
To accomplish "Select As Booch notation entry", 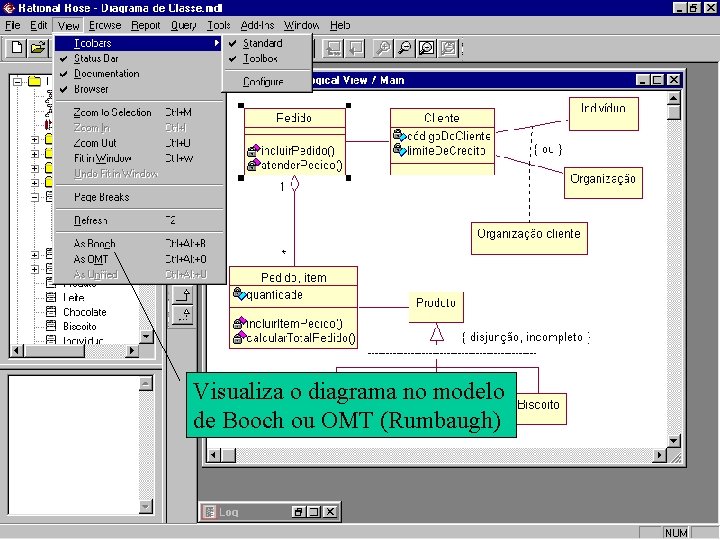I will (x=138, y=243).
